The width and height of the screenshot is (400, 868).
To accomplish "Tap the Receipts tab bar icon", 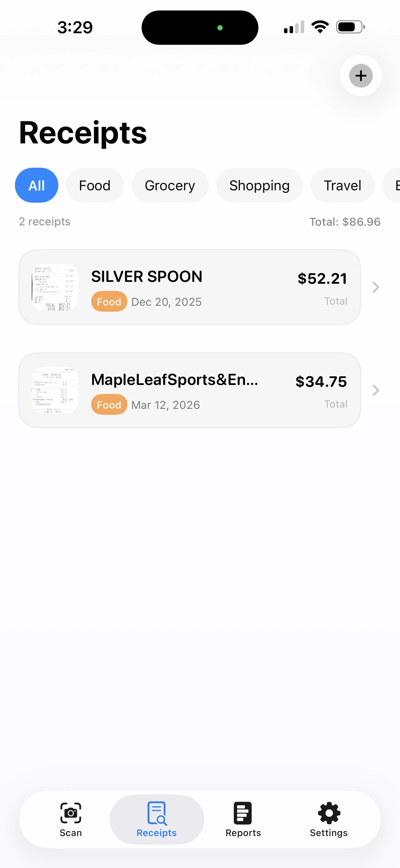I will [157, 813].
